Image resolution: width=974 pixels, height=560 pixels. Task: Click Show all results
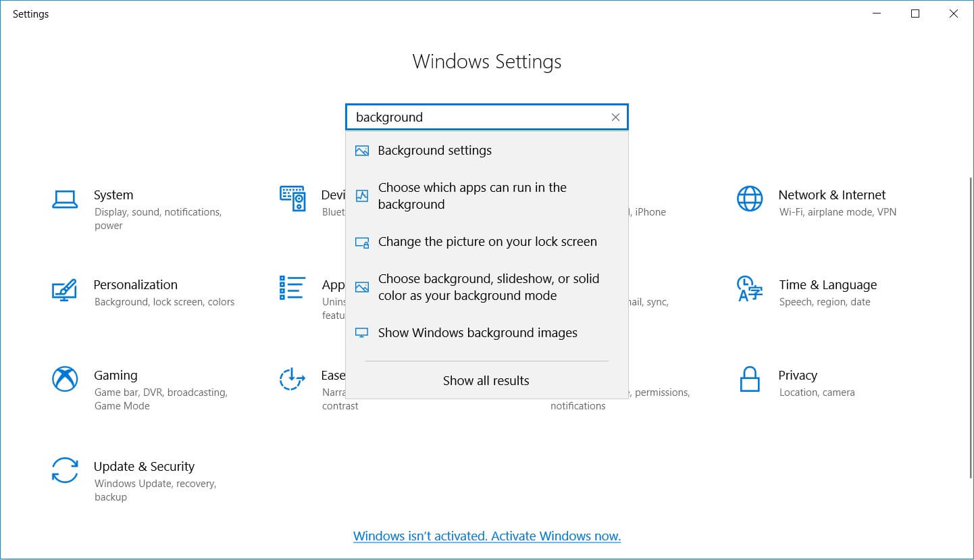coord(486,381)
